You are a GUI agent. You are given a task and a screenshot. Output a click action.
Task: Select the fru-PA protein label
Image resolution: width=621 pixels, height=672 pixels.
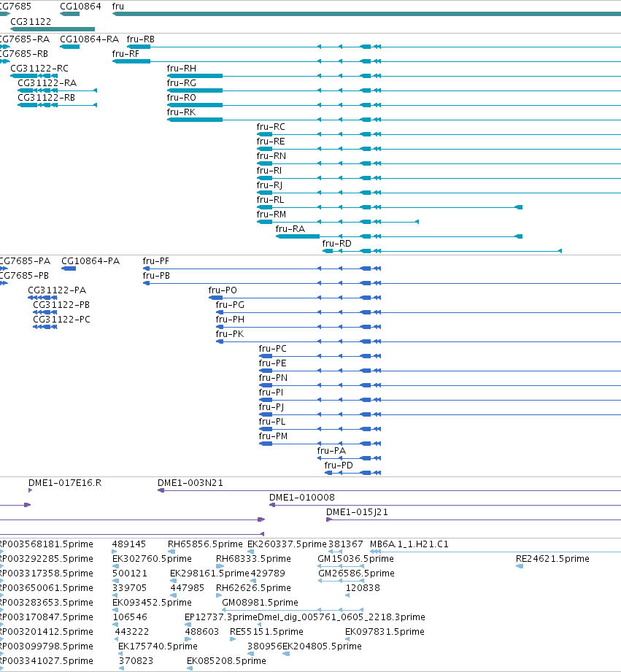tap(331, 451)
